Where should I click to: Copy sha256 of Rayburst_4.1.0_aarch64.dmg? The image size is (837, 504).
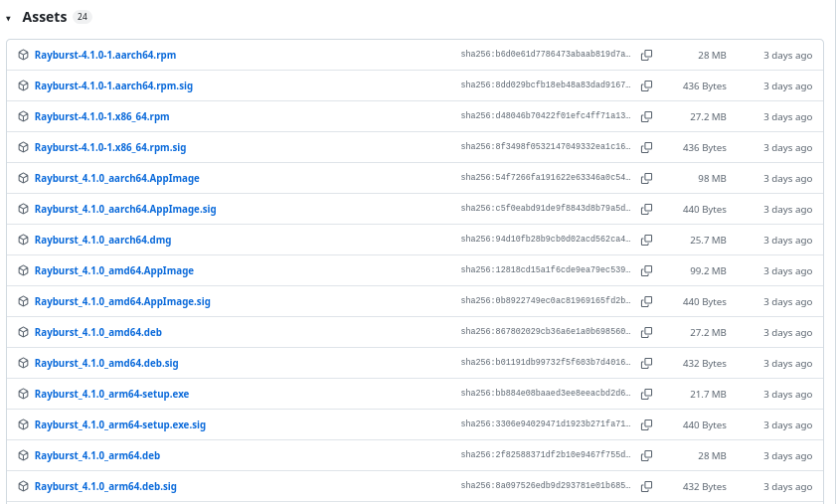[x=646, y=240]
